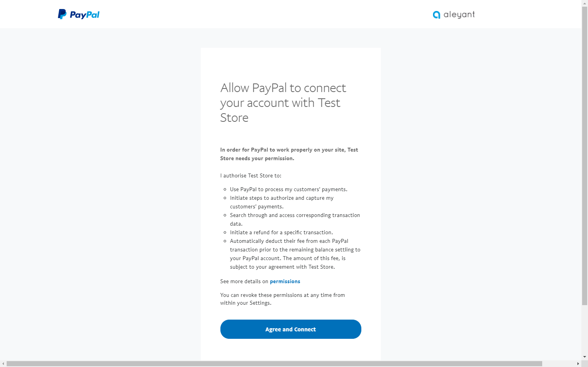Image resolution: width=588 pixels, height=367 pixels.
Task: Click the horizontal scrollbar left arrow
Action: click(x=3, y=364)
